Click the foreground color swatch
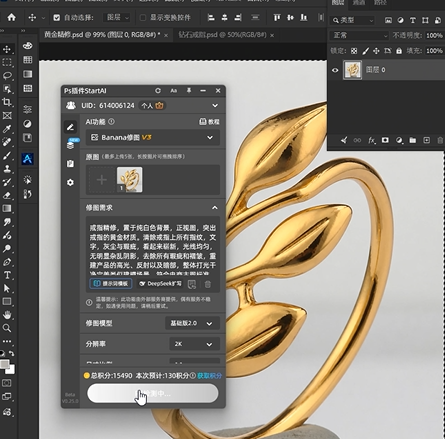The width and height of the screenshot is (445, 439). click(4, 364)
